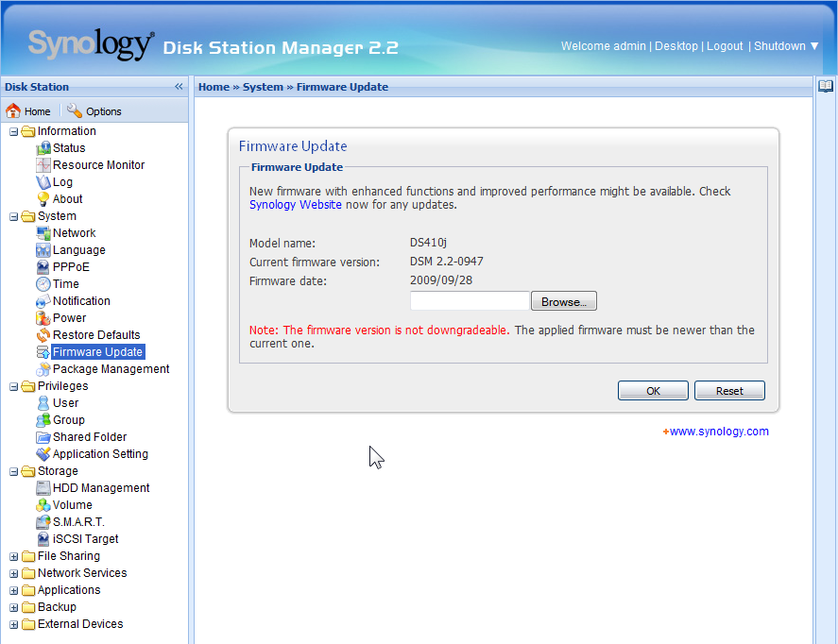Click the About lightbulb icon
838x644 pixels.
(x=43, y=199)
